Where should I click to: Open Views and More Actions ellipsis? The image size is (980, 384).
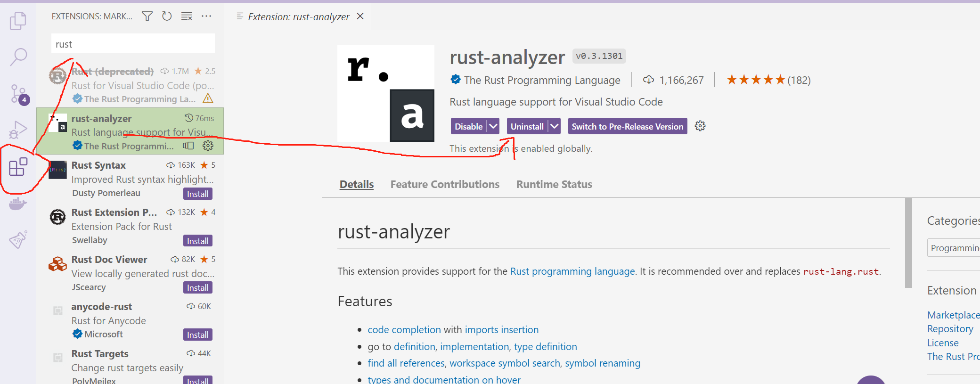coord(206,16)
